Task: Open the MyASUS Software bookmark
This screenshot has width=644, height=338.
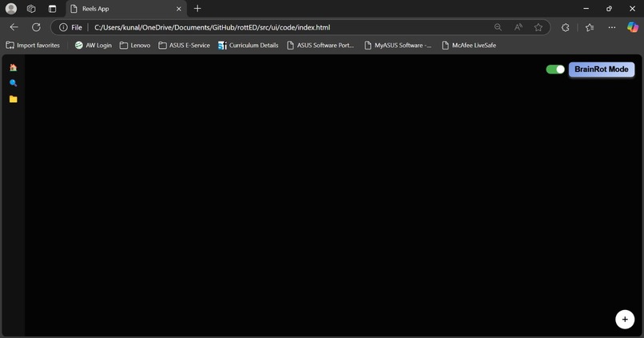Action: (x=398, y=46)
